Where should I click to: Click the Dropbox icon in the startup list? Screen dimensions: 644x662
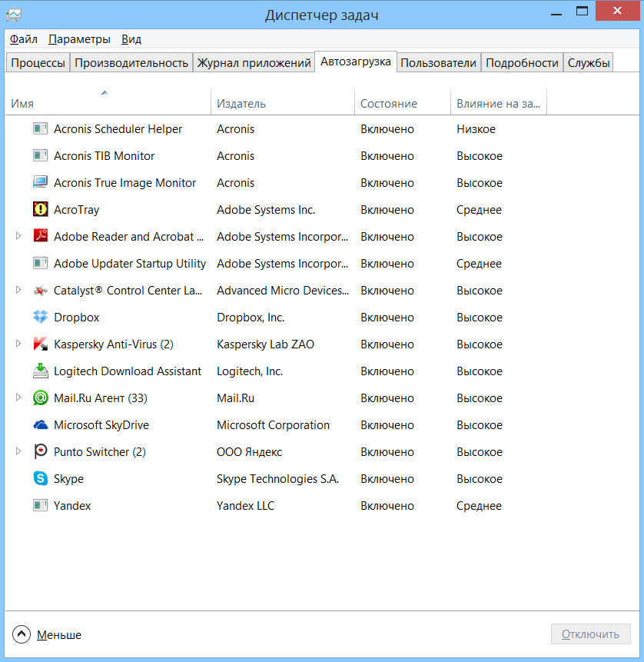click(41, 318)
